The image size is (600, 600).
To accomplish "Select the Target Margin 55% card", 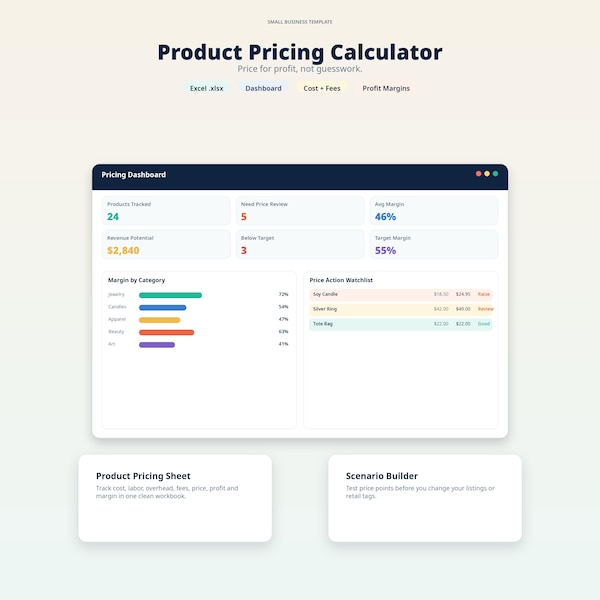I will pyautogui.click(x=434, y=244).
